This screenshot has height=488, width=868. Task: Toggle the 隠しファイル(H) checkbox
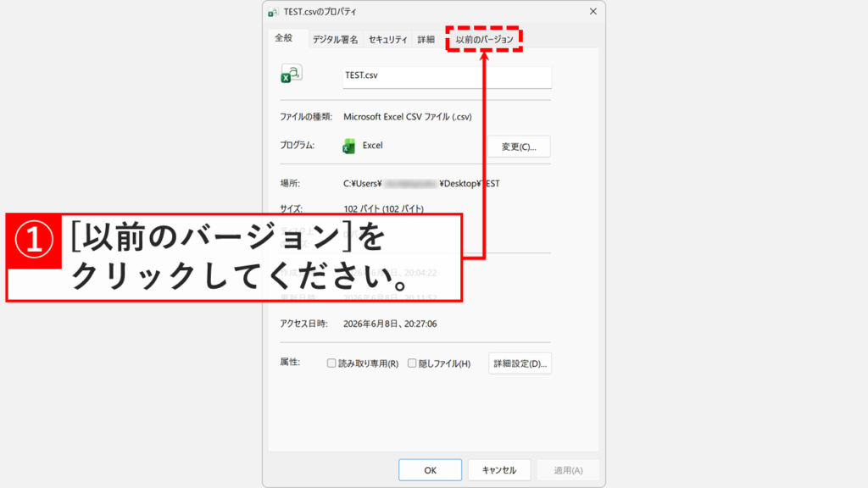412,363
